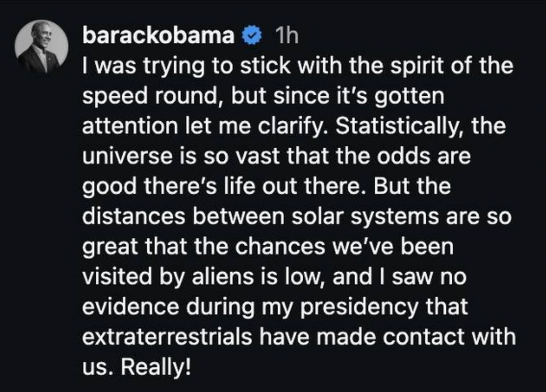Click the word "aliens" in the post
The width and height of the screenshot is (546, 392).
(222, 277)
